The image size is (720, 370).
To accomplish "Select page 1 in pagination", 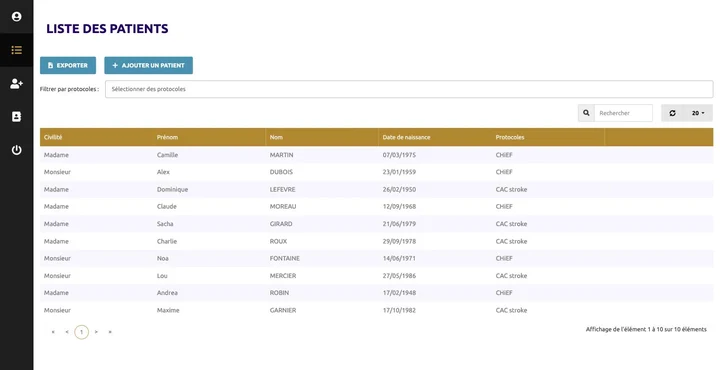I will point(81,332).
